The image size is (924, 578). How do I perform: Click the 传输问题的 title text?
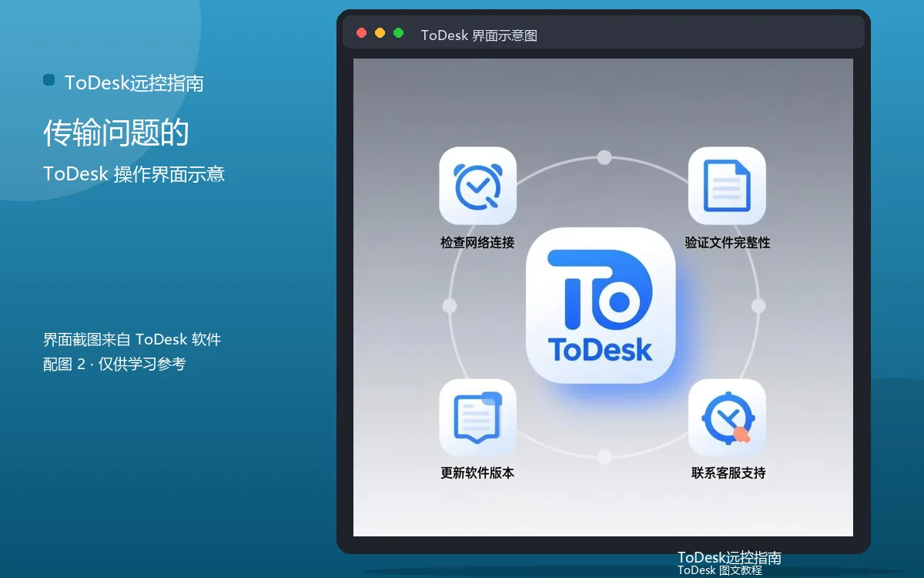(x=116, y=133)
